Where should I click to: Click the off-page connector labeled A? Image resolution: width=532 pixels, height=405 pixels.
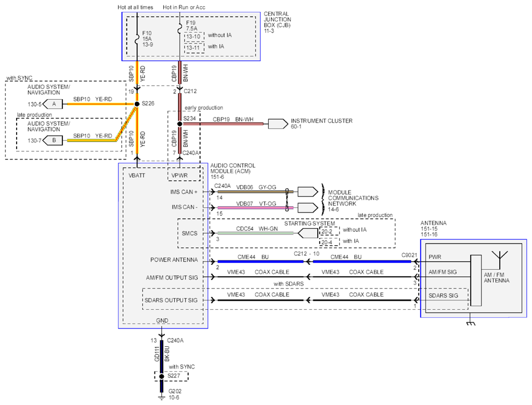coord(53,104)
